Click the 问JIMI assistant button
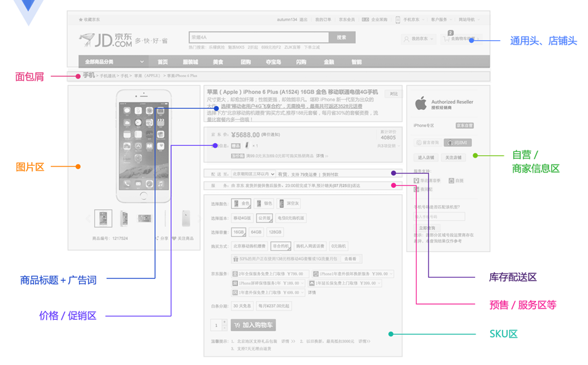This screenshot has width=588, height=365. (x=457, y=143)
